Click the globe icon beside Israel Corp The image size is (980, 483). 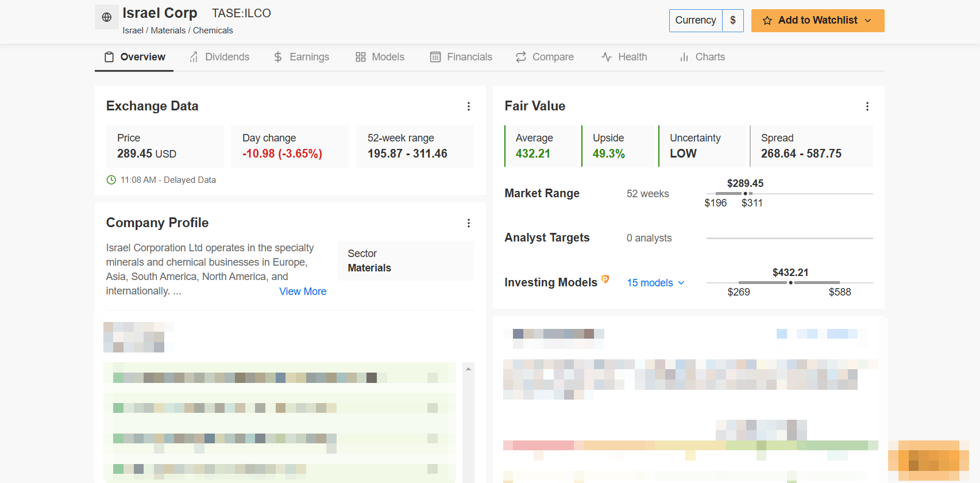(107, 17)
